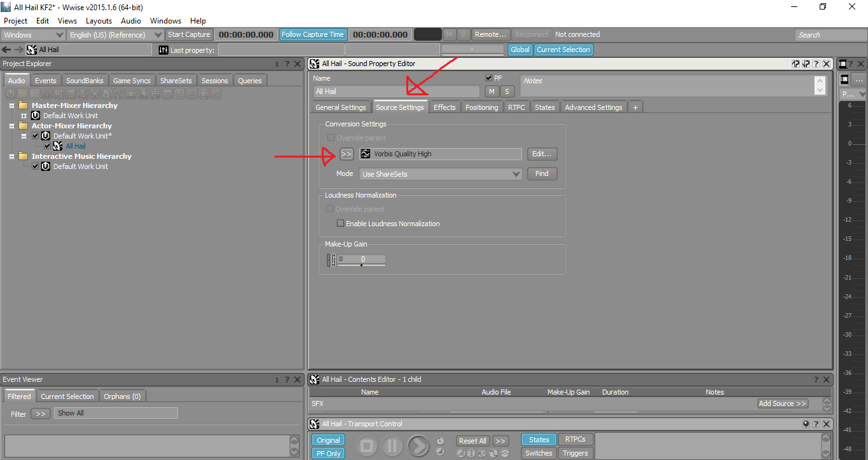
Task: Click the Project Explorer '1' view button
Action: (x=277, y=64)
